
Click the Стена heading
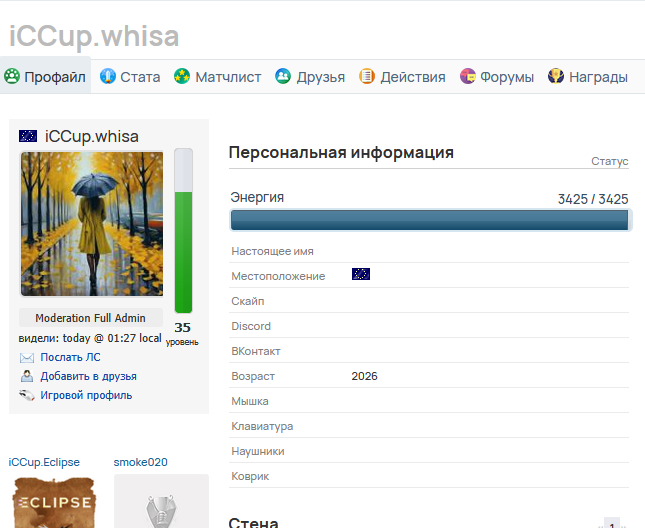(x=253, y=523)
